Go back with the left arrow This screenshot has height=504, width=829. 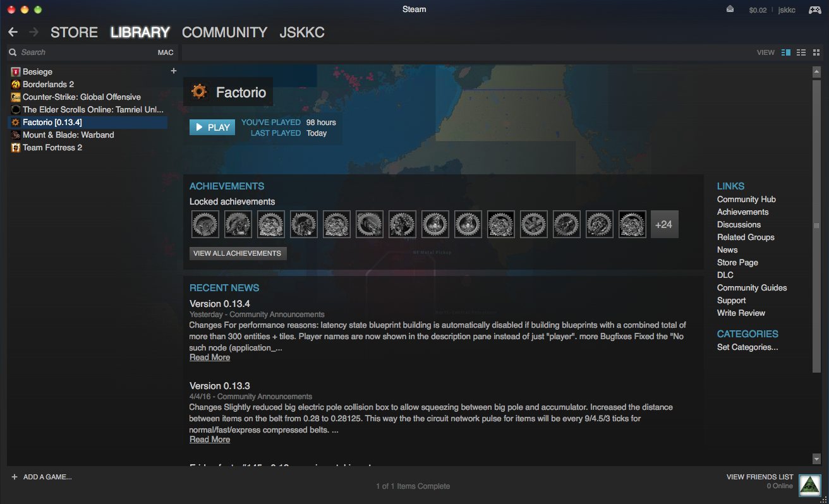(x=13, y=32)
